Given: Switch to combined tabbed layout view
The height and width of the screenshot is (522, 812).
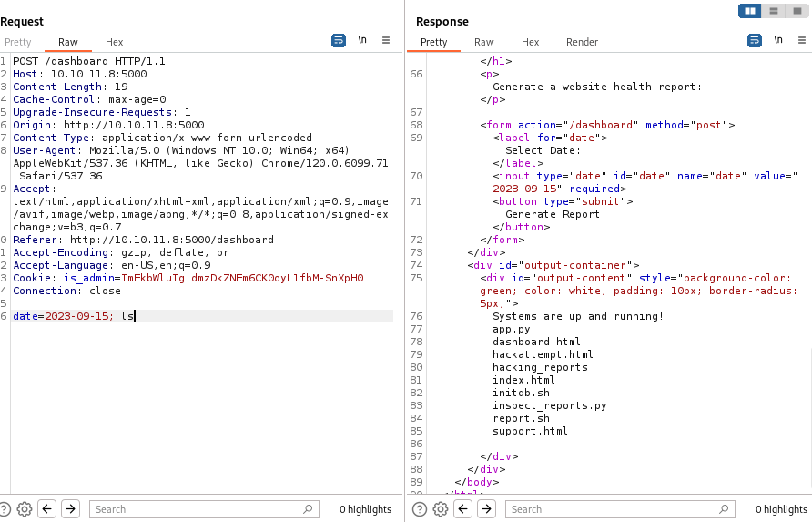Looking at the screenshot, I should coord(797,11).
